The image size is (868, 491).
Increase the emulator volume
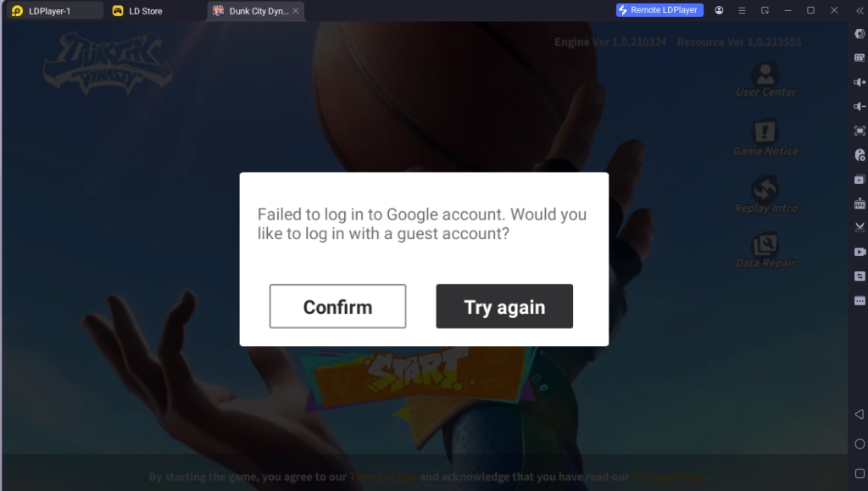point(860,82)
